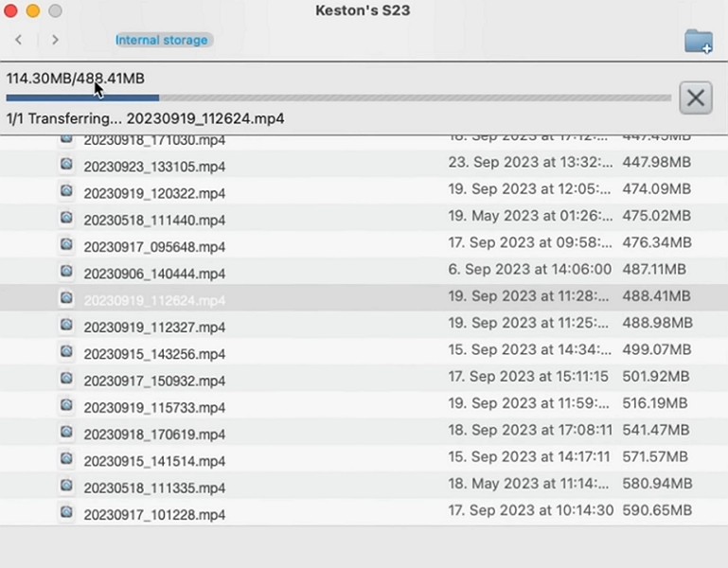The width and height of the screenshot is (728, 568).
Task: Click file icon for 20230917_095648.mp4
Action: tap(66, 244)
